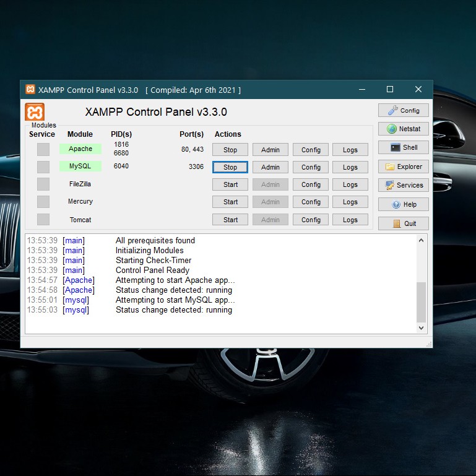Click the disabled Mercury Admin button
Image resolution: width=476 pixels, height=476 pixels.
point(270,202)
